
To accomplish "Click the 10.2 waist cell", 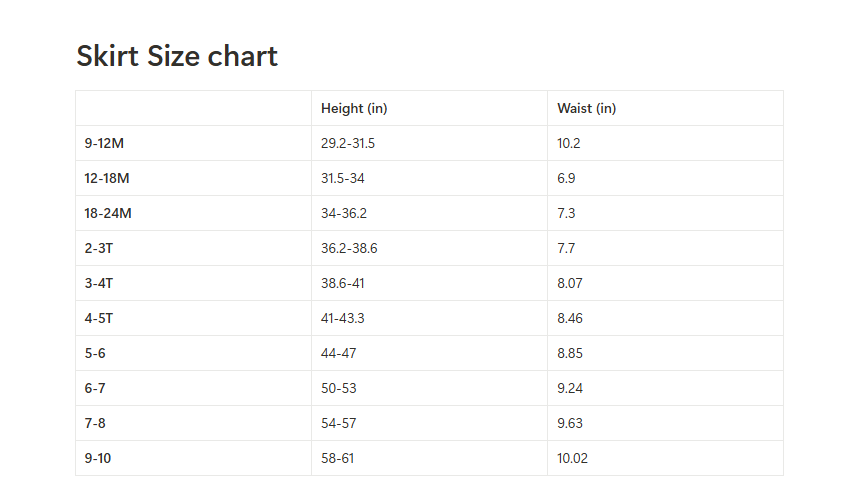I will click(x=569, y=143).
